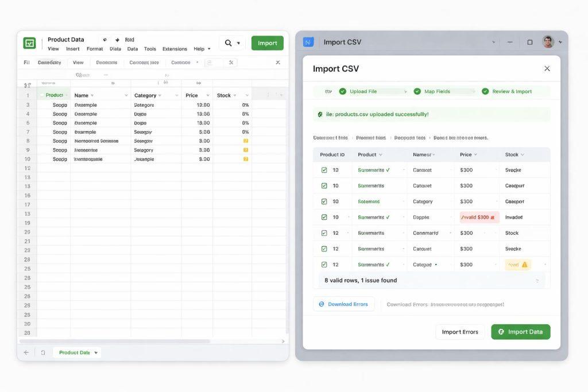
Task: Click the back arrow icon at sheet bottom
Action: tap(26, 352)
